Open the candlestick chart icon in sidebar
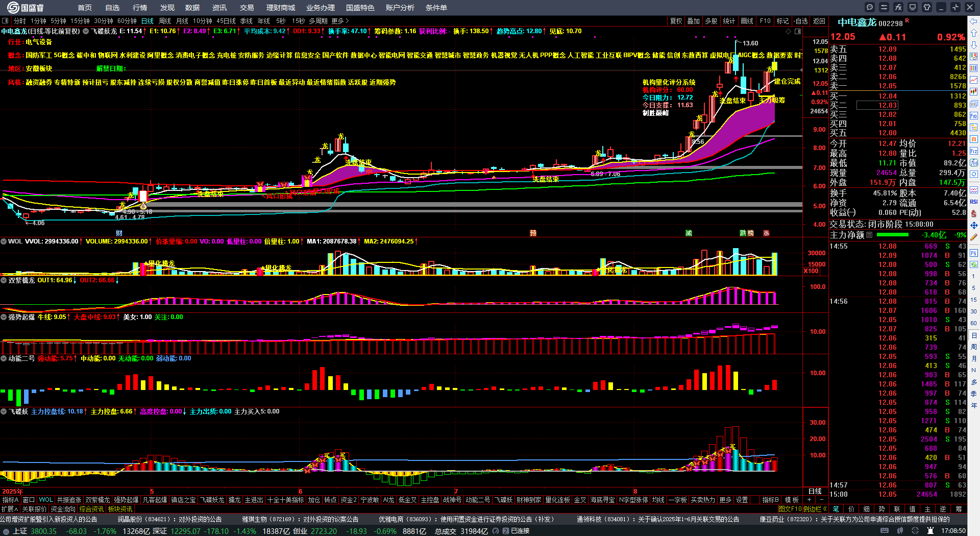This screenshot has height=536, width=980. (x=974, y=92)
